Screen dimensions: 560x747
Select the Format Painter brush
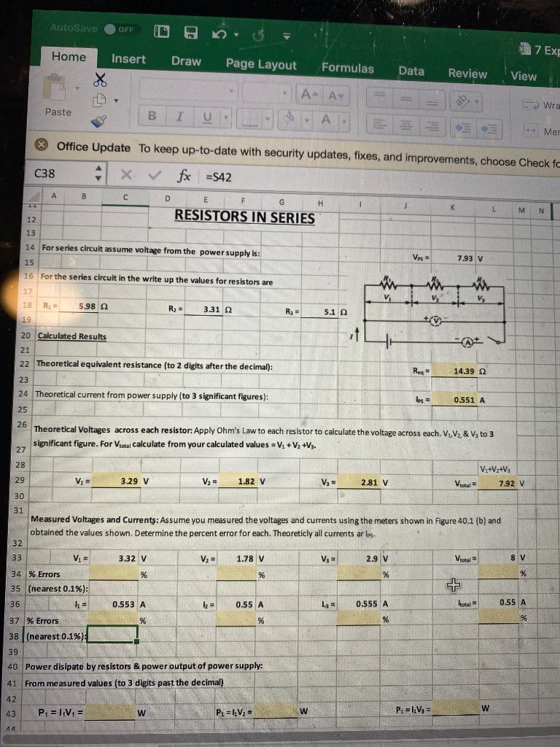pos(98,122)
